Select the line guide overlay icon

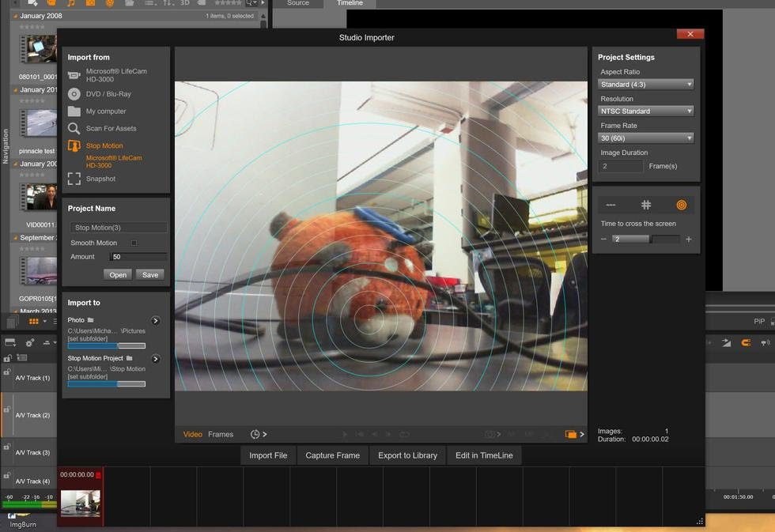pyautogui.click(x=611, y=205)
